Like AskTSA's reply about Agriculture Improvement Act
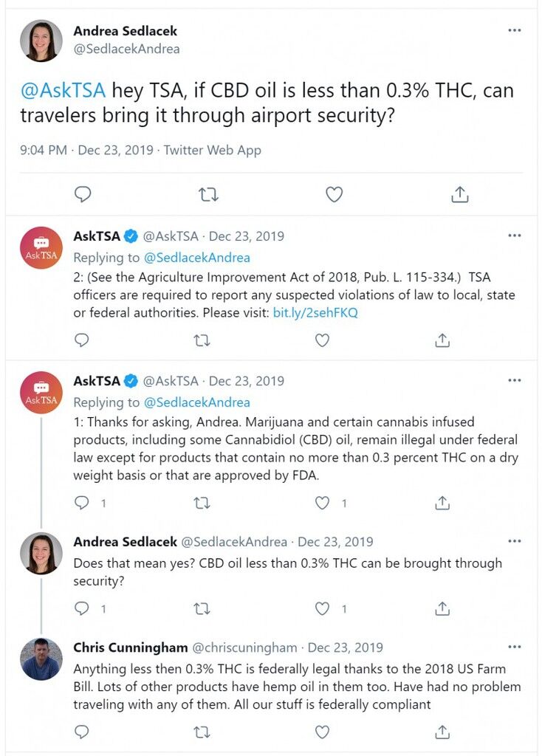Screen dimensions: 542x756 click(322, 340)
